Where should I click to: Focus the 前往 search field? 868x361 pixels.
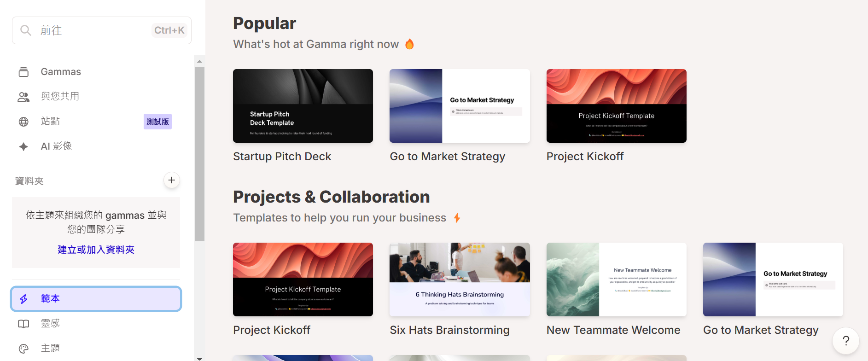tap(92, 30)
